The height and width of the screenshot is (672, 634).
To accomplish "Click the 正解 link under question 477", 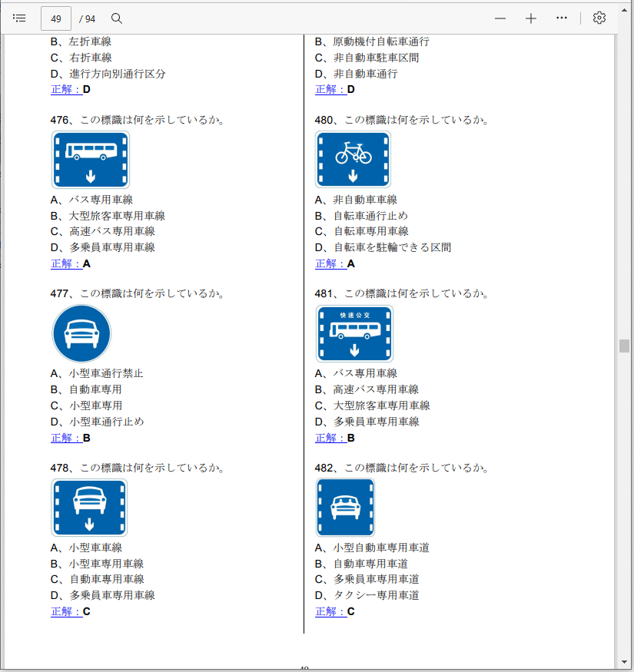I will pos(66,438).
